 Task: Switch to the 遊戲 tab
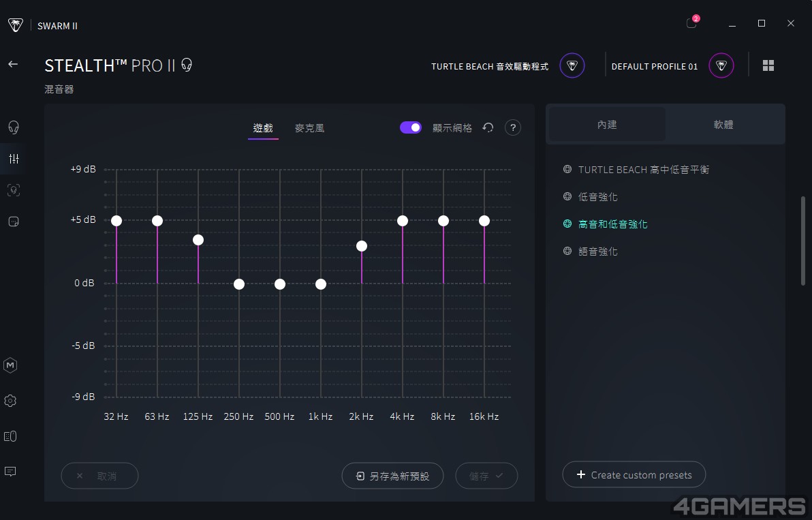[263, 128]
